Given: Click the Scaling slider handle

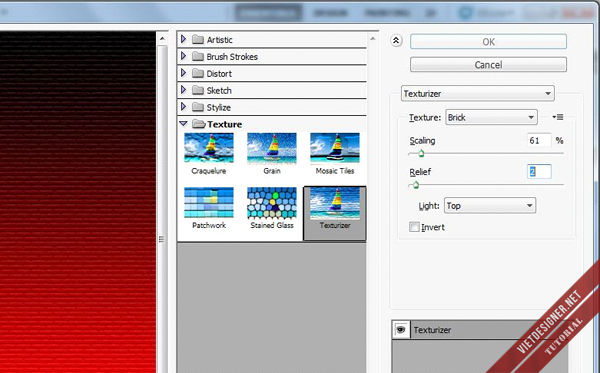Looking at the screenshot, I should click(421, 154).
